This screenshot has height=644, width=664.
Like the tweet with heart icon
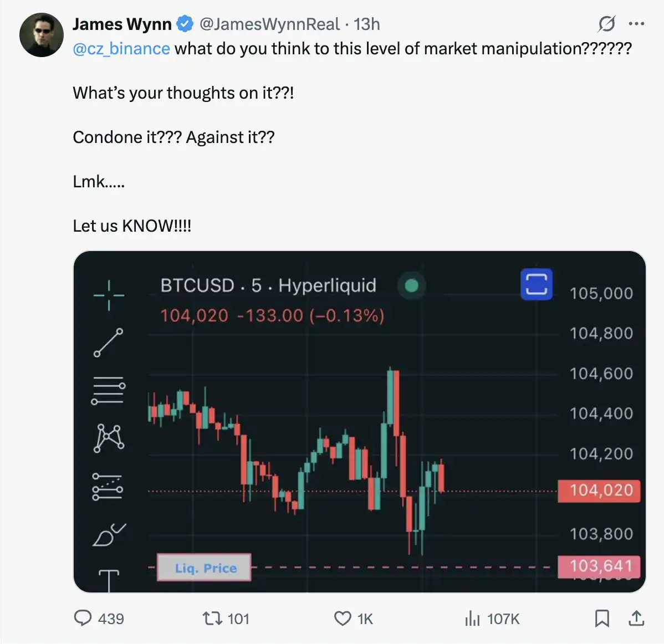343,618
